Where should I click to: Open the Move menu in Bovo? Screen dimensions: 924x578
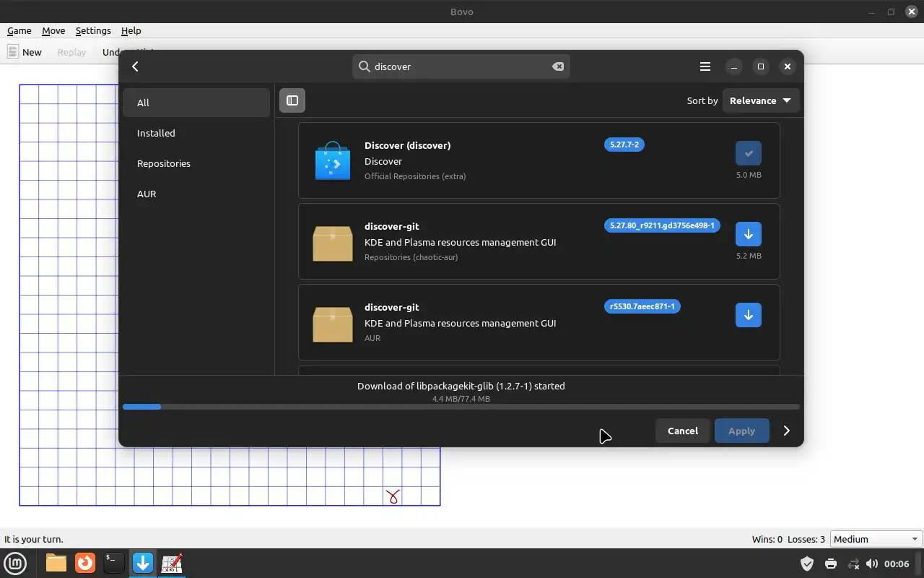point(53,31)
